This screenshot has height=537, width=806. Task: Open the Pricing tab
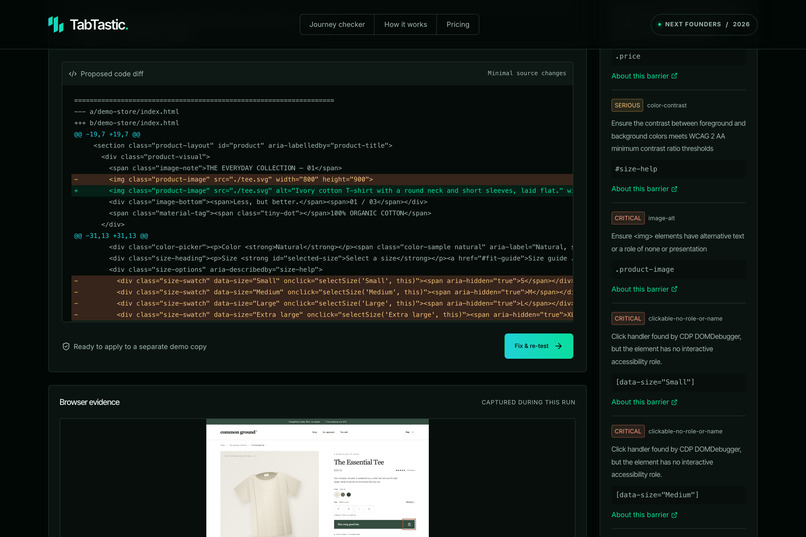457,25
